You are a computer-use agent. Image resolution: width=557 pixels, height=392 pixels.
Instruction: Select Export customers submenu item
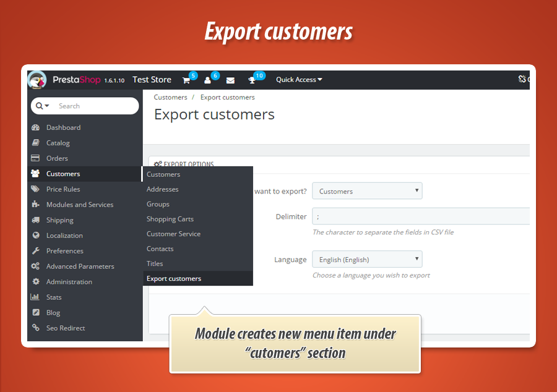[174, 279]
